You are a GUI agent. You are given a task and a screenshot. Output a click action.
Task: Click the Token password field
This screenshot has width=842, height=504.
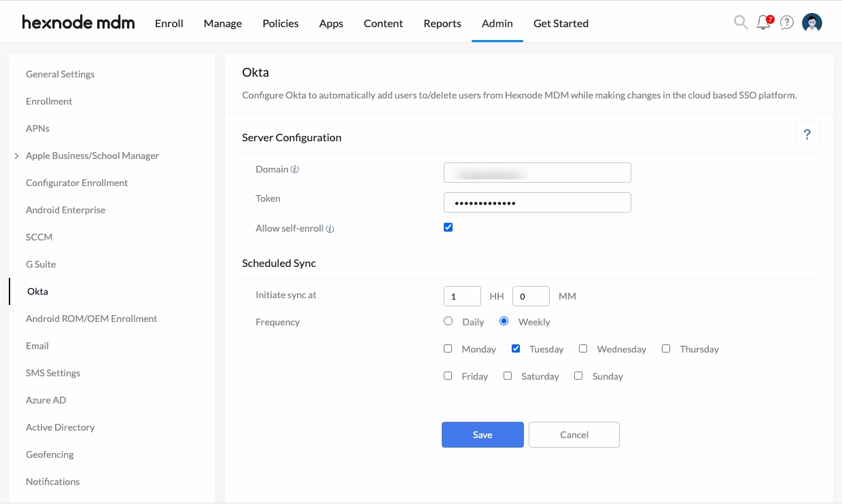[537, 202]
